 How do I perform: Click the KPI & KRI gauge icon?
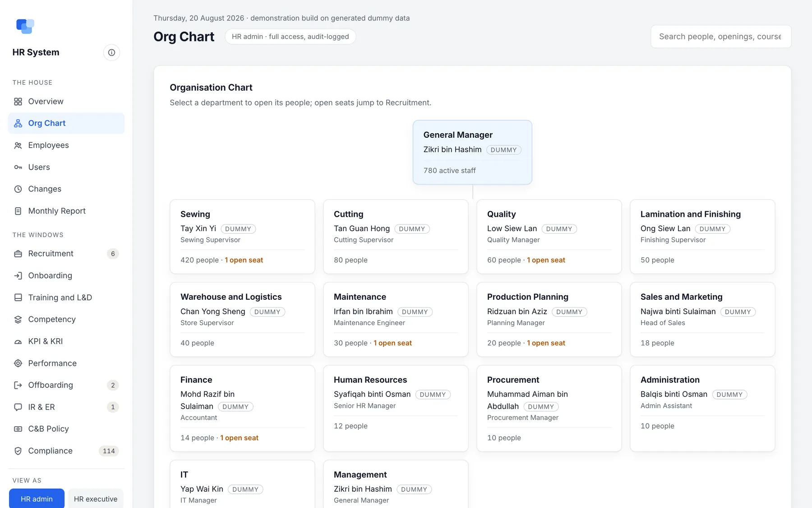click(x=18, y=341)
